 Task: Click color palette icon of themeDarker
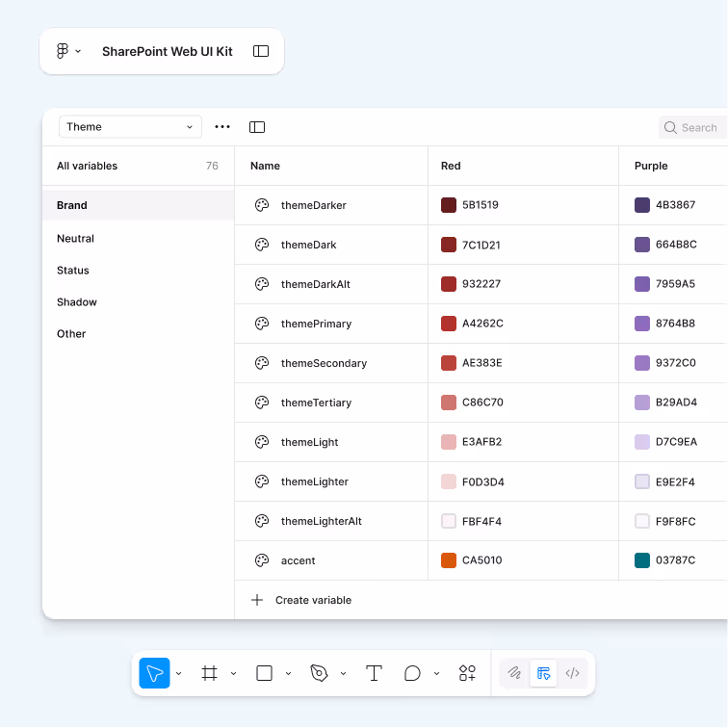click(262, 205)
